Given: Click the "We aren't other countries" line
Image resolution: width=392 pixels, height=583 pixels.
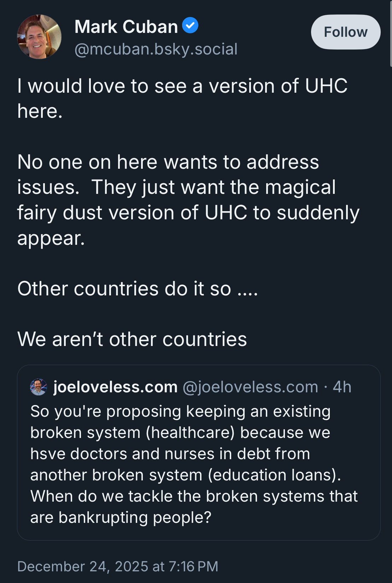Looking at the screenshot, I should 132,339.
